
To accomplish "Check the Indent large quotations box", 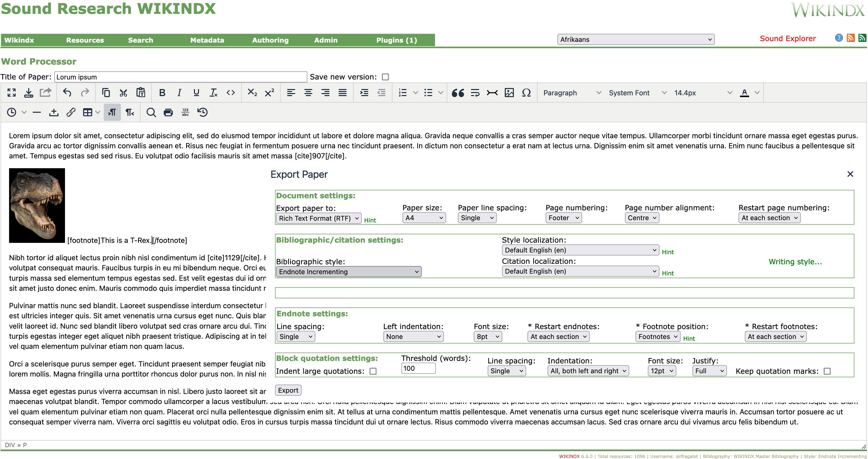I will 373,371.
